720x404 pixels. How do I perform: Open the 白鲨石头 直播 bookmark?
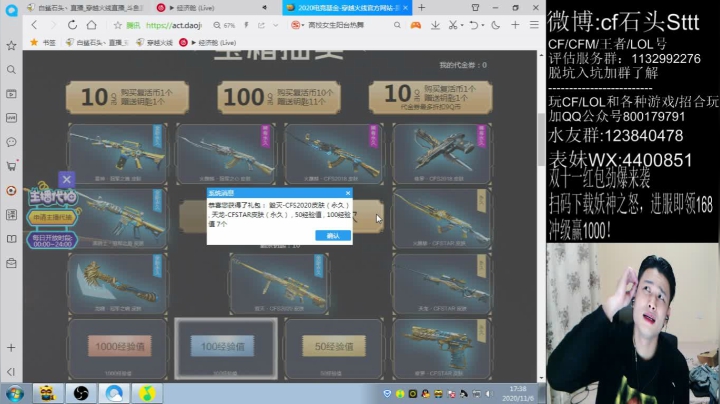(x=96, y=43)
